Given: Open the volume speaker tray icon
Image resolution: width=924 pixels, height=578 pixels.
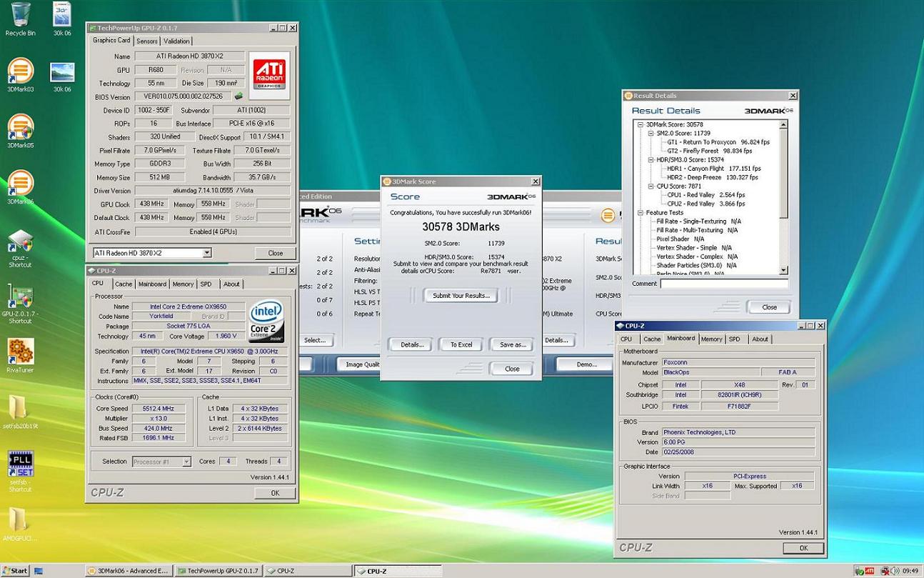Looking at the screenshot, I should coord(895,571).
